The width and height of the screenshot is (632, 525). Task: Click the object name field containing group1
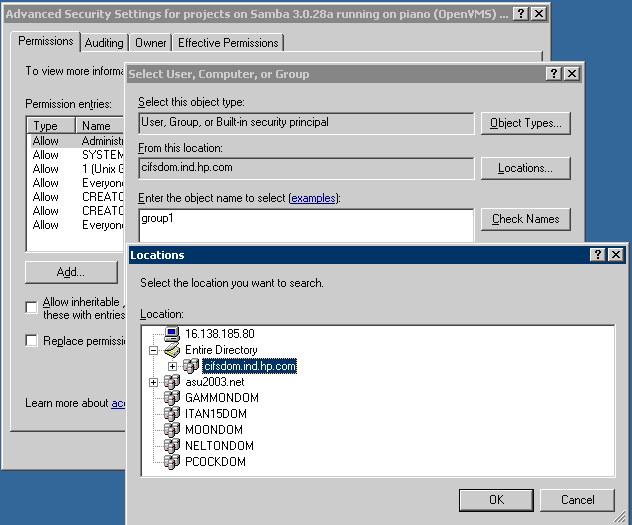(305, 224)
